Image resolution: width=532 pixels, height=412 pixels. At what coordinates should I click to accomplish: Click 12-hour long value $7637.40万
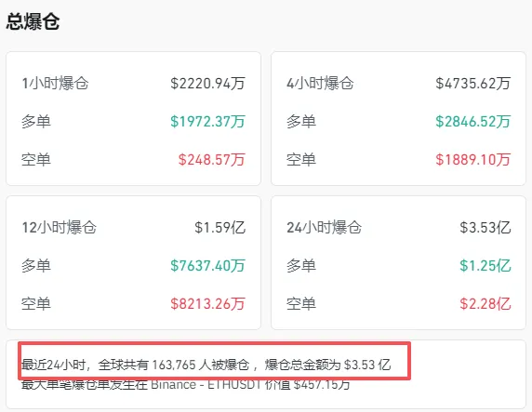tap(207, 265)
